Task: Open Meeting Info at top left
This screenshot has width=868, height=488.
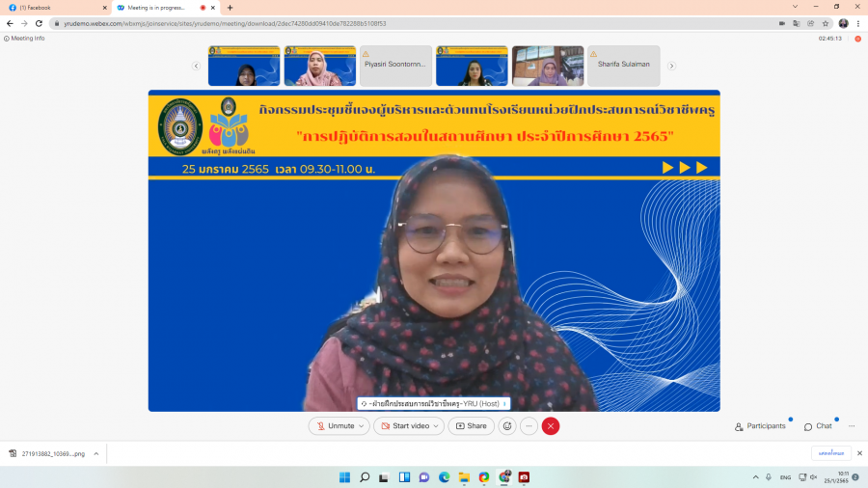Action: [x=25, y=39]
